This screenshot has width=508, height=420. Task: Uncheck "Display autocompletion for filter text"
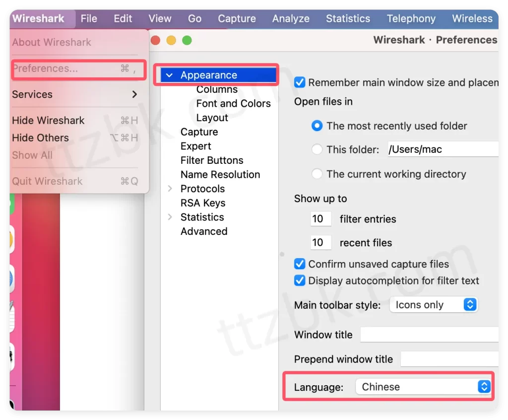pyautogui.click(x=300, y=280)
